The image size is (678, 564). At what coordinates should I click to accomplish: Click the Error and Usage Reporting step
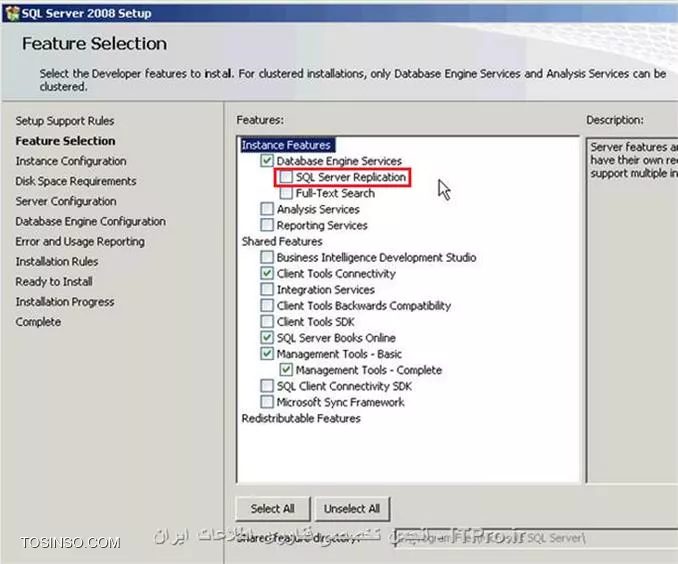click(x=80, y=241)
